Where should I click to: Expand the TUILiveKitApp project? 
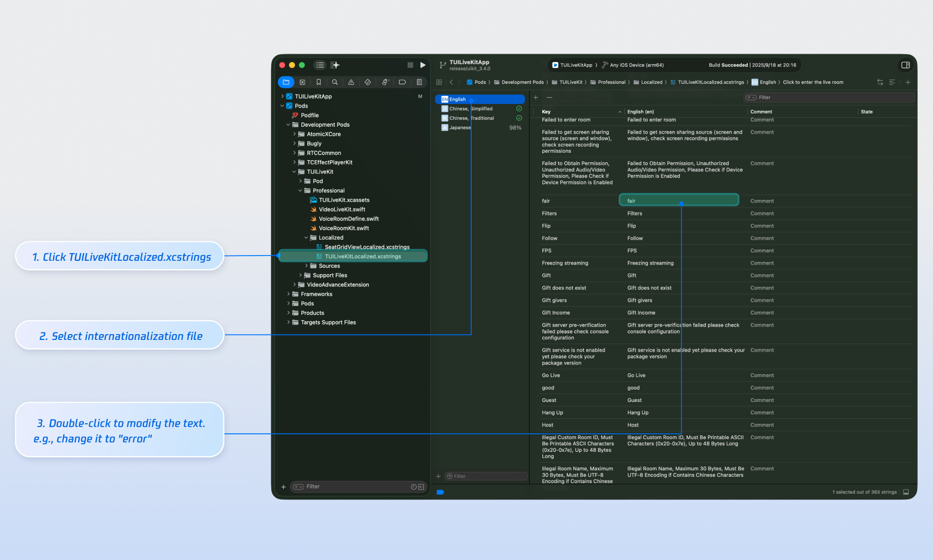(282, 97)
